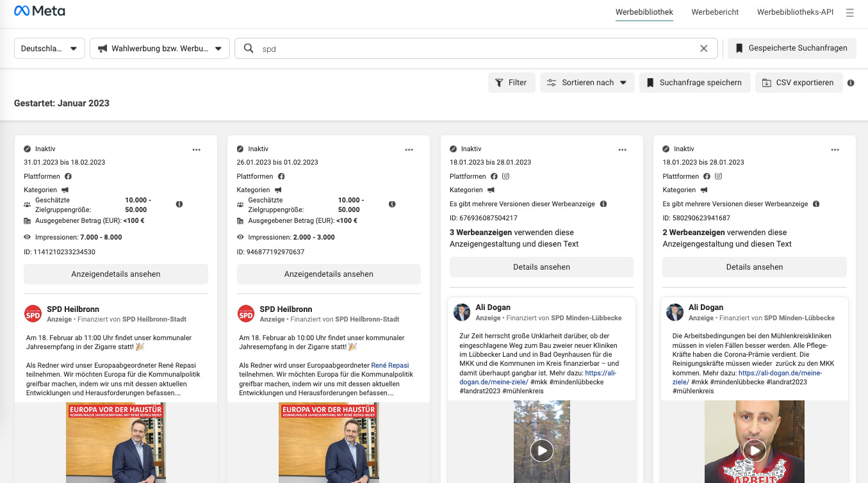
Task: Click ad image of the 10:00 Uhr SPD Heilbronn ad
Action: coord(329,443)
